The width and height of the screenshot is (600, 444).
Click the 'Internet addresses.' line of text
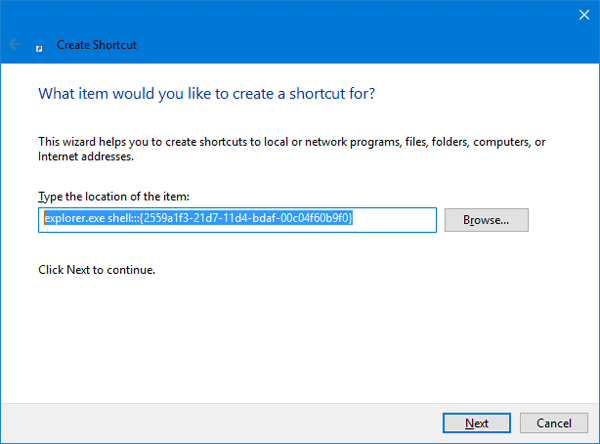click(85, 157)
